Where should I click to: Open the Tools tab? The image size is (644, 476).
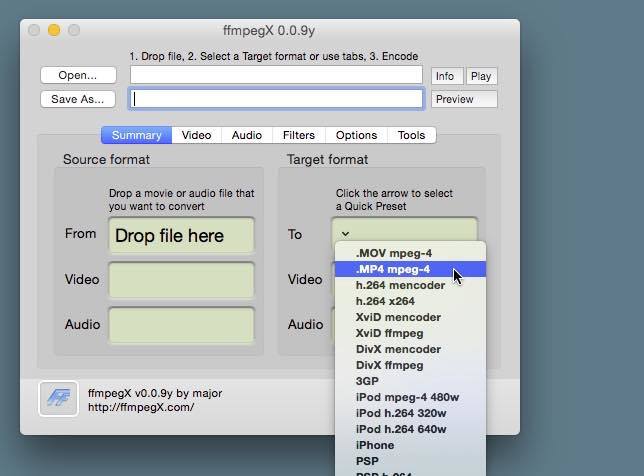412,135
